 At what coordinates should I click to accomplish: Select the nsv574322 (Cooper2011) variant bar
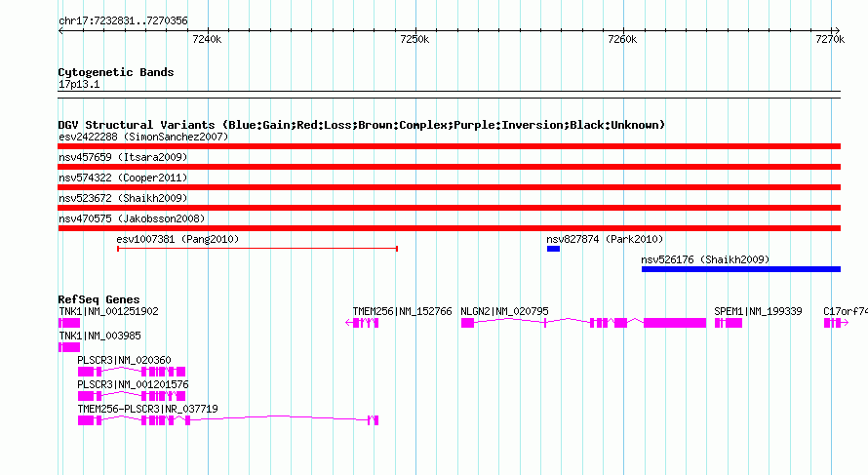[x=449, y=187]
